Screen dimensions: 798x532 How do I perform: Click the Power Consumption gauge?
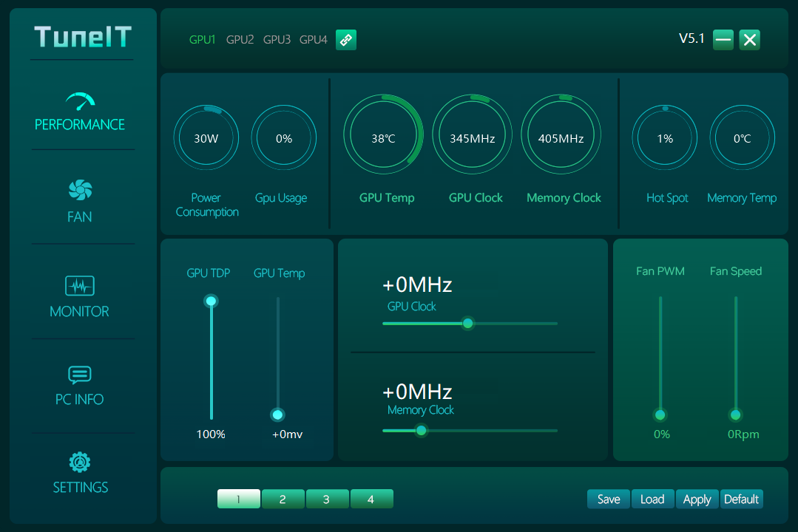click(206, 138)
